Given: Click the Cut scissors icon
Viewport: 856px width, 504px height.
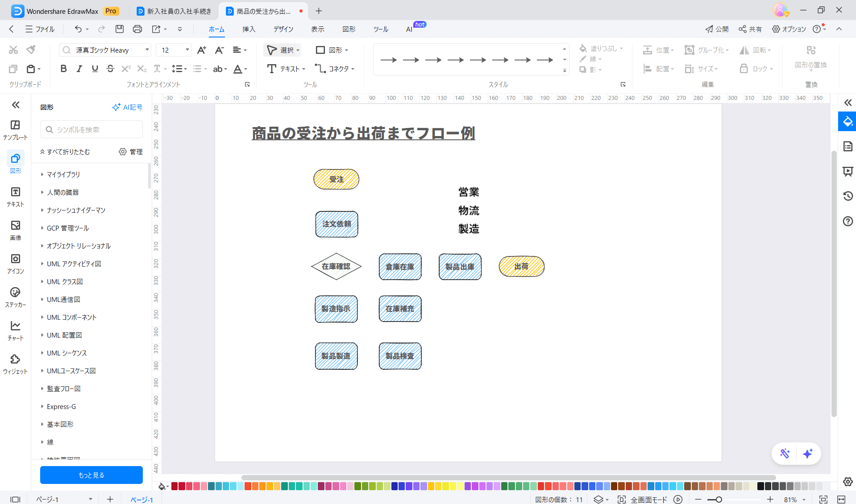Looking at the screenshot, I should [x=13, y=50].
